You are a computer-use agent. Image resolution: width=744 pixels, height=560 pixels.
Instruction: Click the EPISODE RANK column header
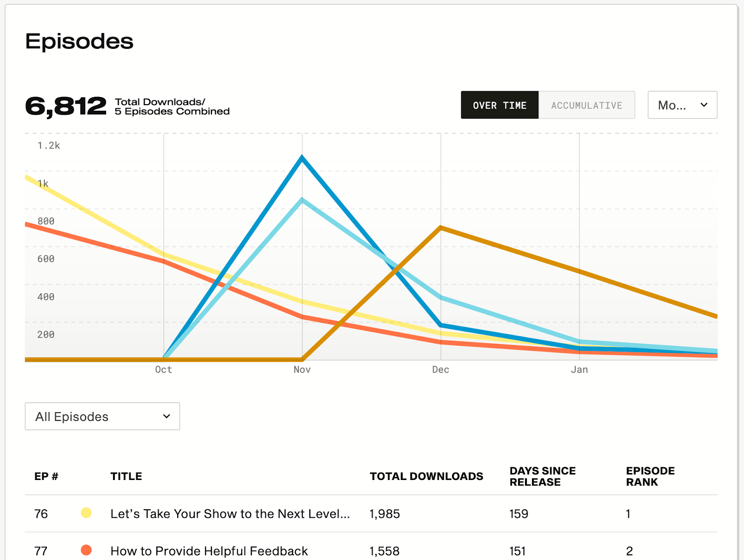pyautogui.click(x=650, y=476)
